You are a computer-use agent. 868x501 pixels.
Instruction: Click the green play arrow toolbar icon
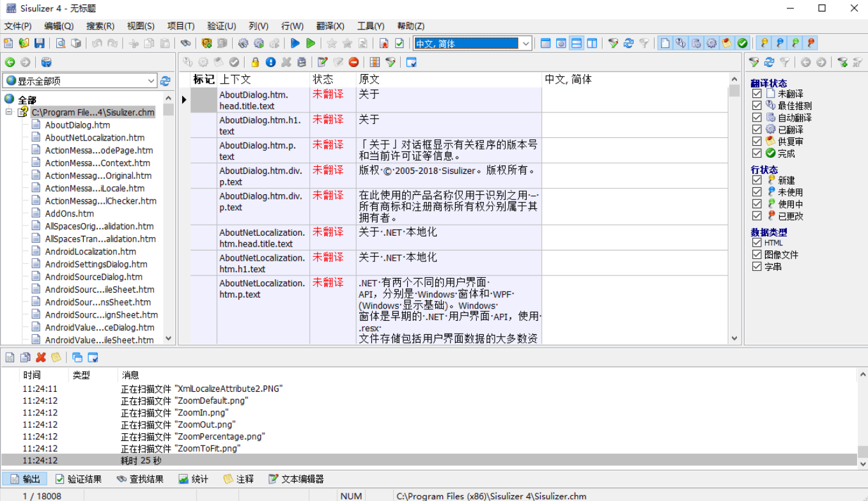pyautogui.click(x=311, y=43)
